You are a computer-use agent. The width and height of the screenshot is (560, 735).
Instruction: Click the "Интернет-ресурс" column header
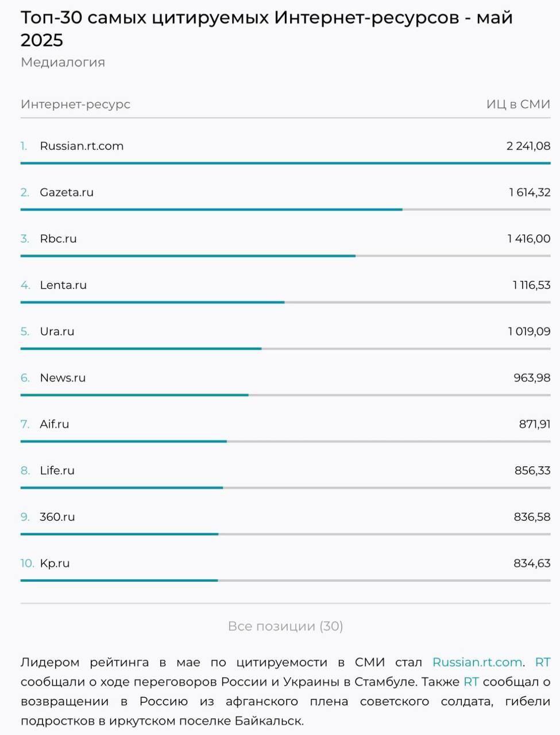coord(75,104)
